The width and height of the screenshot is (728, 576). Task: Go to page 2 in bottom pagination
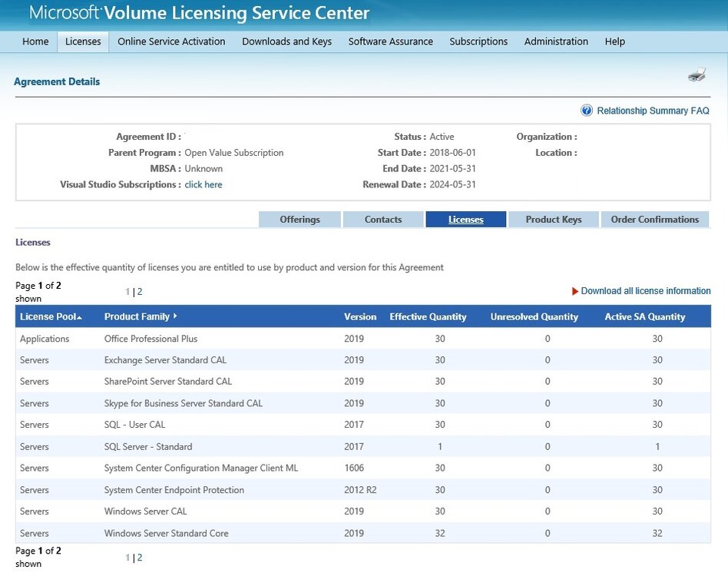(x=140, y=558)
